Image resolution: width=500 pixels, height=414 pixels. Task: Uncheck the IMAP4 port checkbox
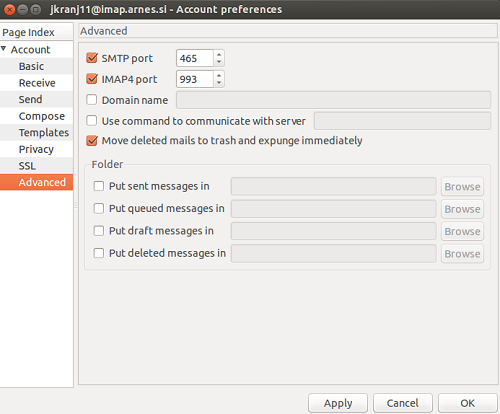pyautogui.click(x=92, y=79)
